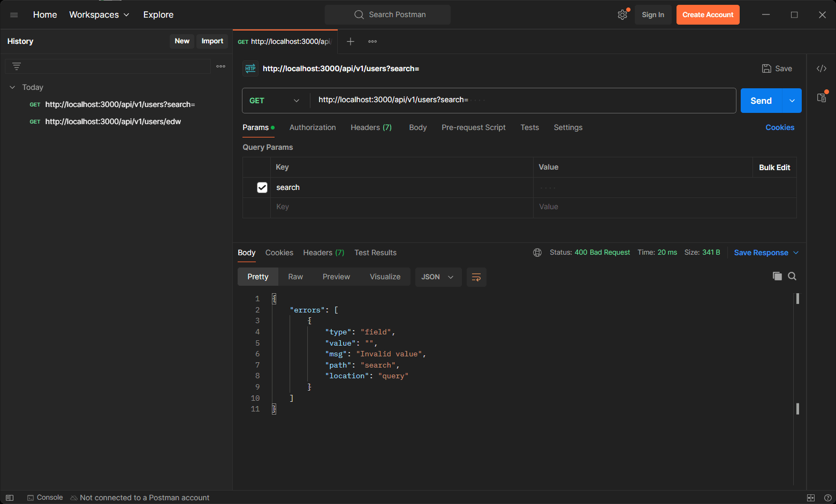The width and height of the screenshot is (836, 504).
Task: Toggle line wrapping in the response viewer
Action: [x=476, y=277]
